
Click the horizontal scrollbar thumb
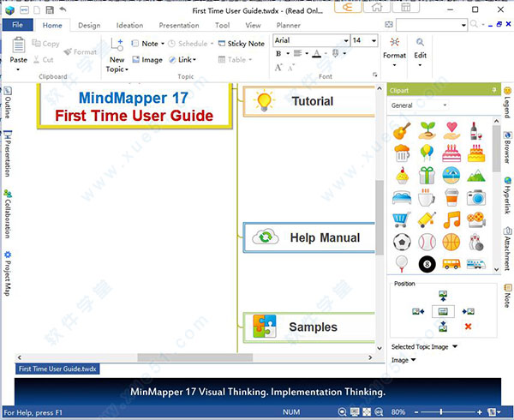194,357
